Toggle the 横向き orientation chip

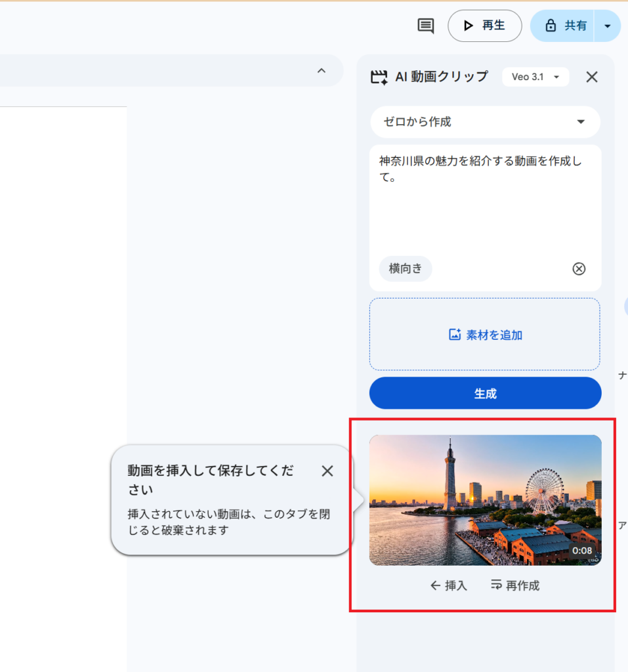405,268
